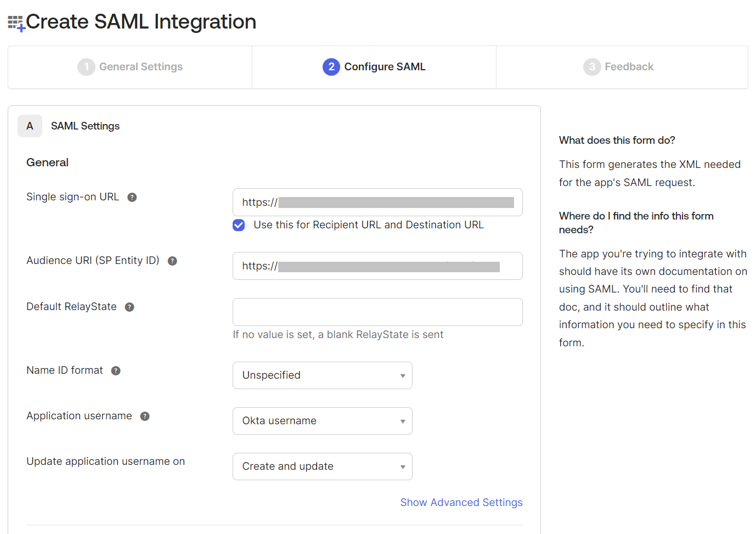Expand the Application username dropdown
Viewport: 756px width, 534px height.
point(322,421)
